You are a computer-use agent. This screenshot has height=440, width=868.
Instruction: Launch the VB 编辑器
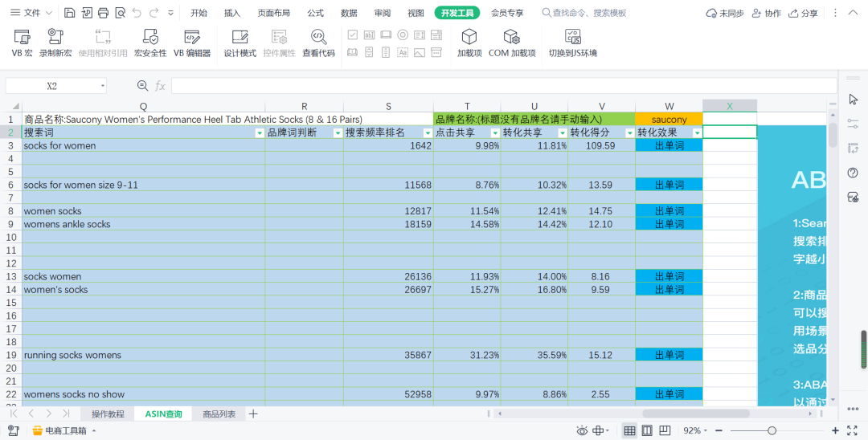(x=192, y=43)
